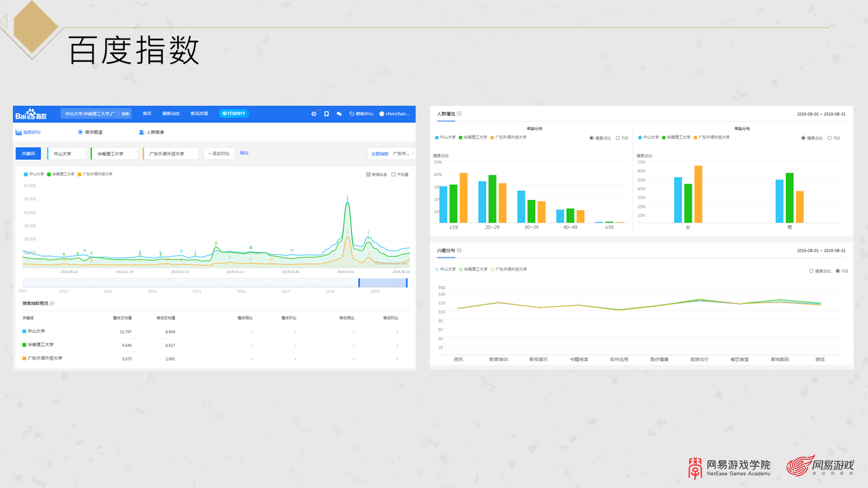
Task: Uncheck the 新闻头条 checkbox
Action: [368, 174]
